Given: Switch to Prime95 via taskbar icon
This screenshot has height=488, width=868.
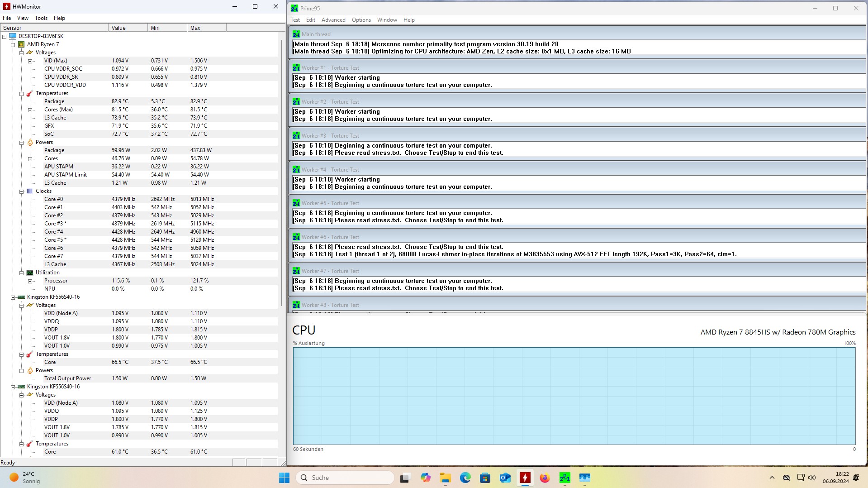Looking at the screenshot, I should (x=564, y=478).
